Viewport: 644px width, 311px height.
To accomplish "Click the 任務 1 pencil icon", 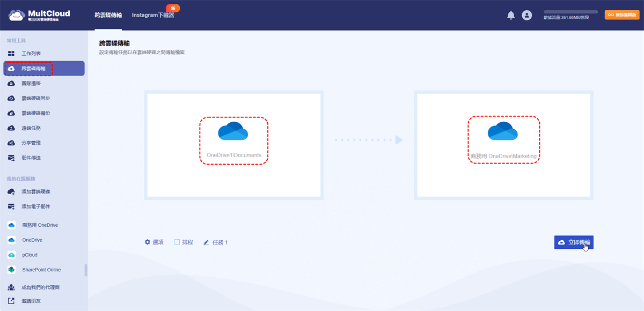I will click(x=206, y=243).
